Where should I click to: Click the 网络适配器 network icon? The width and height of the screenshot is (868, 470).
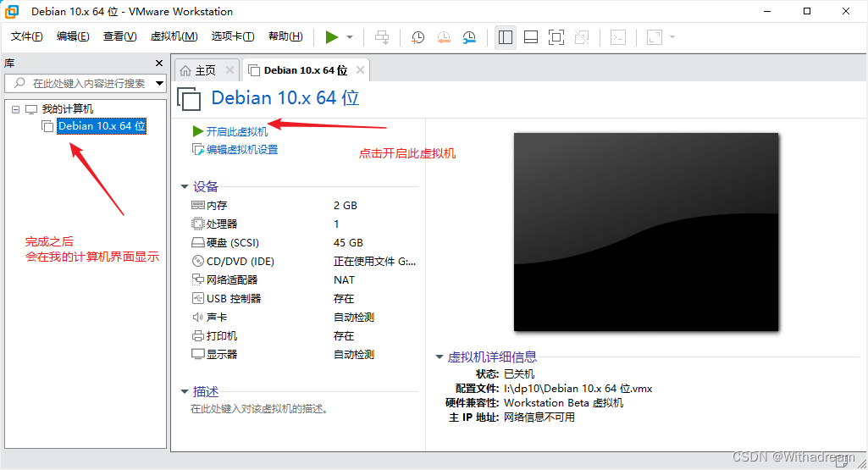point(197,279)
